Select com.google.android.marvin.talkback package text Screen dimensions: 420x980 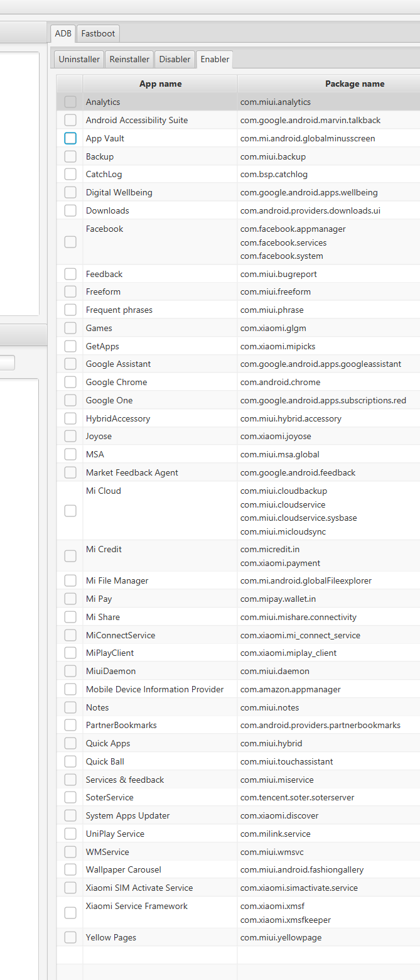310,120
